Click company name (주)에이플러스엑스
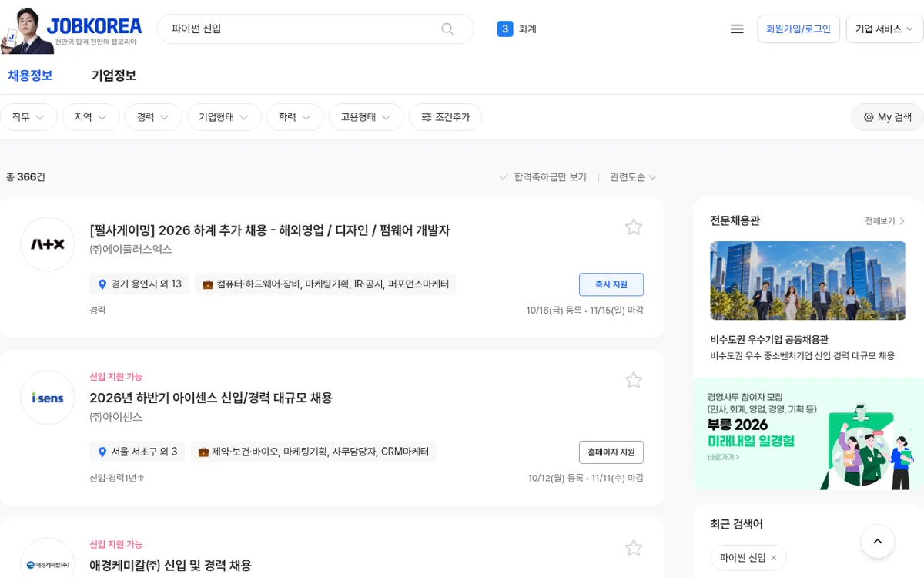Screen dimensions: 924x578 pyautogui.click(x=131, y=250)
